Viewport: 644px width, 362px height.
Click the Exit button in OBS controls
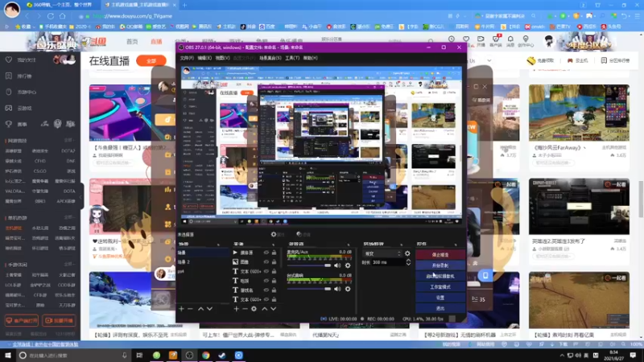440,308
